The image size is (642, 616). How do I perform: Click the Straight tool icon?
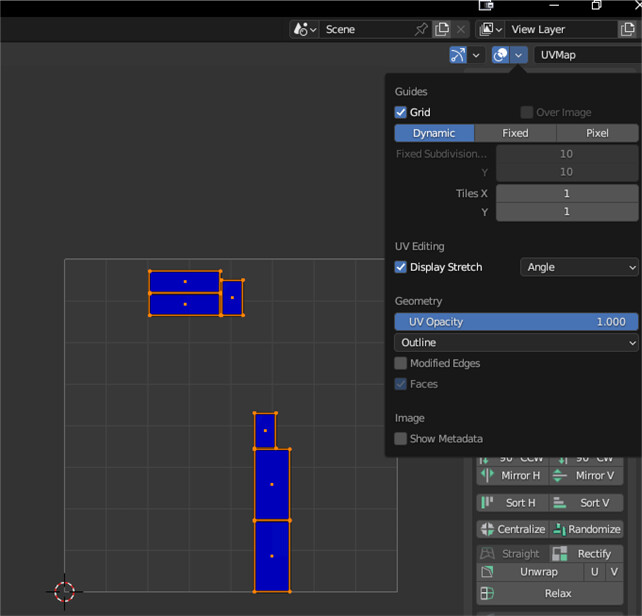tap(487, 554)
